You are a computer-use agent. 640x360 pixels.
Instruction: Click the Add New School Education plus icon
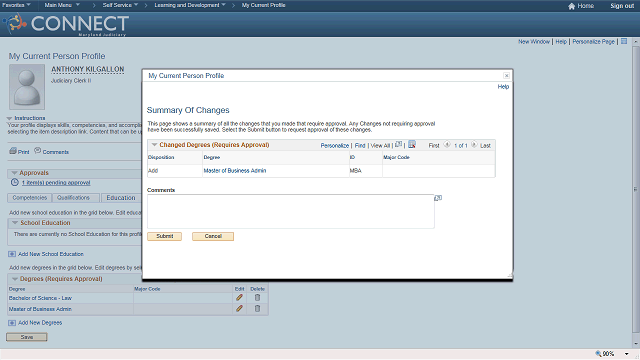12,254
